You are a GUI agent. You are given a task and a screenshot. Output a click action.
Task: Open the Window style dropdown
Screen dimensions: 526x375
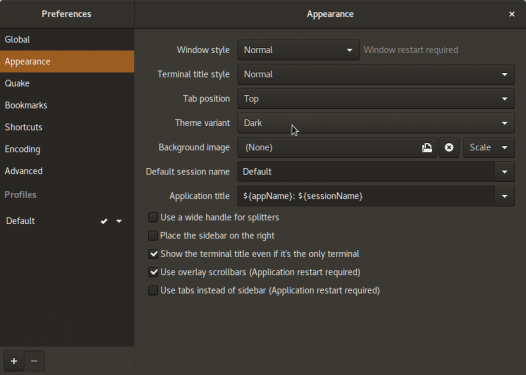[298, 50]
